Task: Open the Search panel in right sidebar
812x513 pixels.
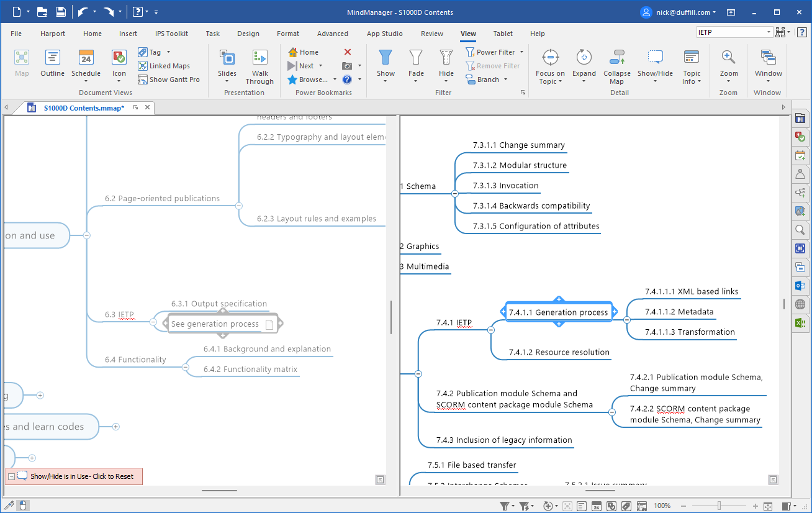Action: coord(800,230)
